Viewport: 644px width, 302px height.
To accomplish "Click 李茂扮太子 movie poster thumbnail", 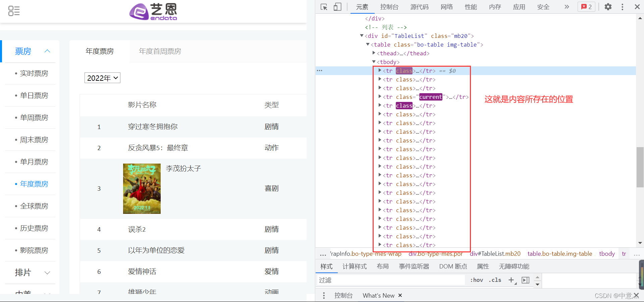I will pyautogui.click(x=142, y=189).
